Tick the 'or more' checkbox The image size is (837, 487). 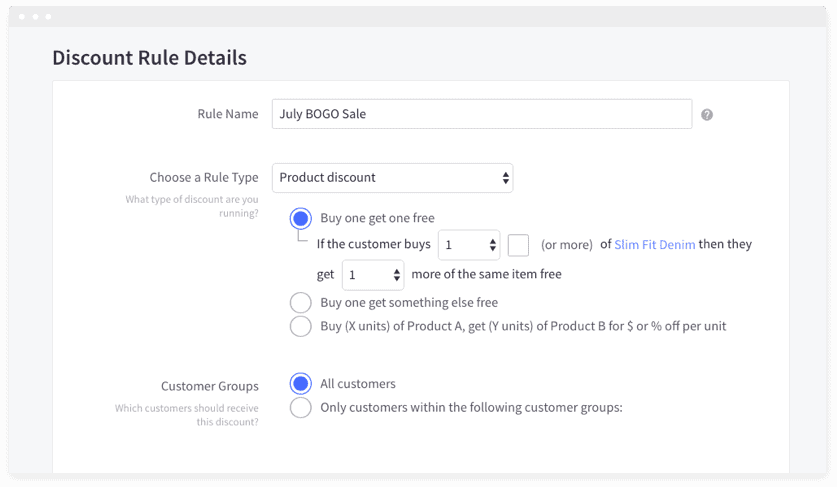click(518, 245)
